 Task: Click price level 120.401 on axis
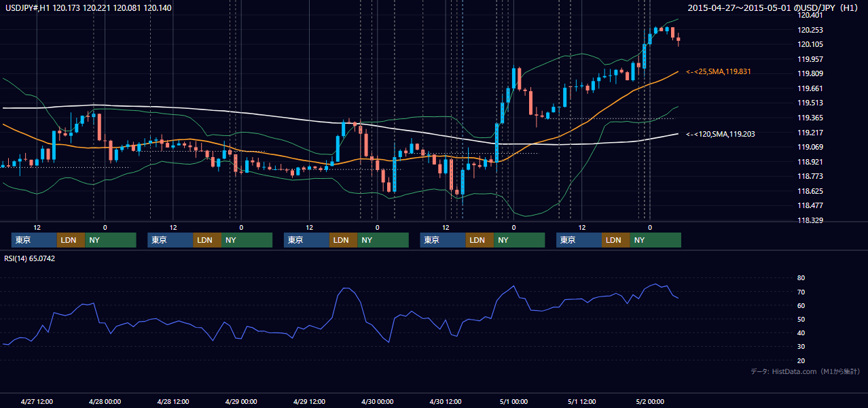[x=810, y=15]
